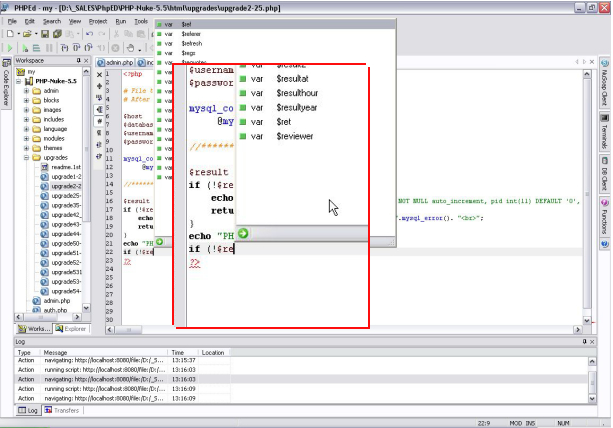
Task: Click the Step Out debugger icon
Action: tap(89, 48)
